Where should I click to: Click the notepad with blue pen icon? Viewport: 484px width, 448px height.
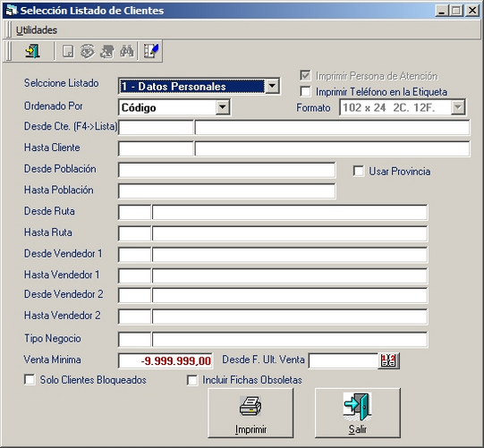151,51
